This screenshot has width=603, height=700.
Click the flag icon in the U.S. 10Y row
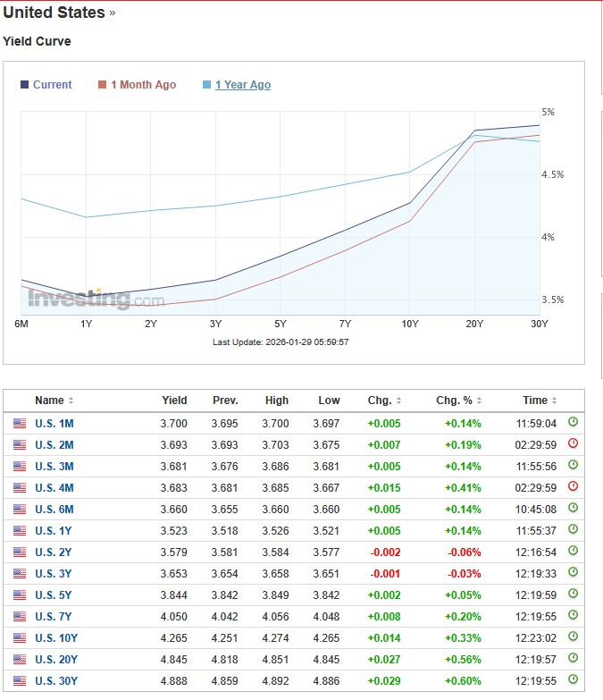(x=20, y=637)
